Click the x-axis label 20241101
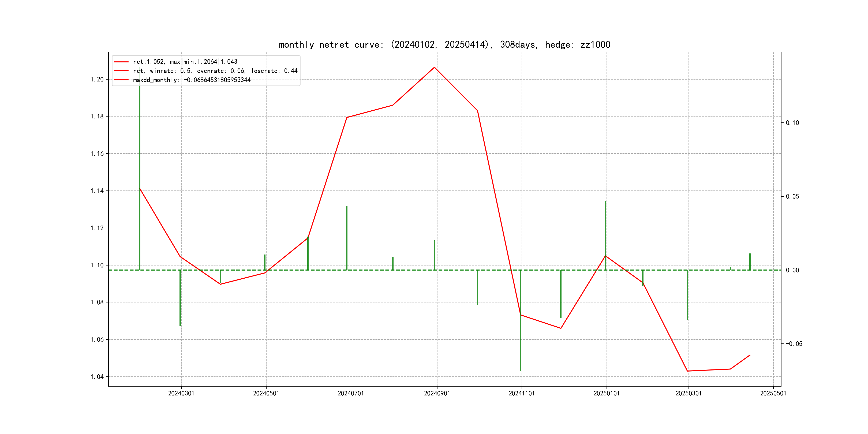The image size is (868, 434). coord(522,393)
